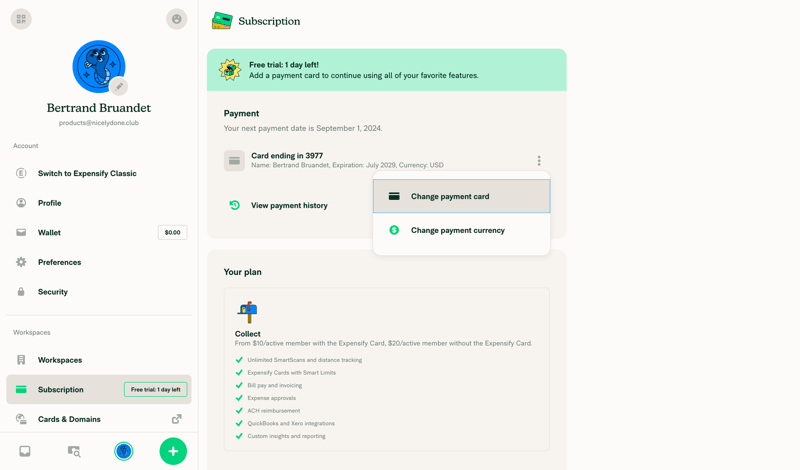Click 'Custom insights and reporting'
800x470 pixels.
tap(286, 436)
